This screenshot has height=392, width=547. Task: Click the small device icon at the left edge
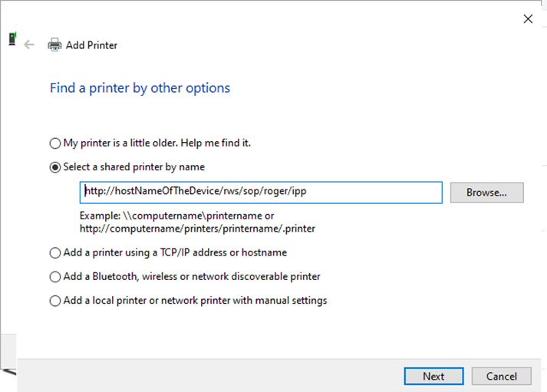[12, 39]
